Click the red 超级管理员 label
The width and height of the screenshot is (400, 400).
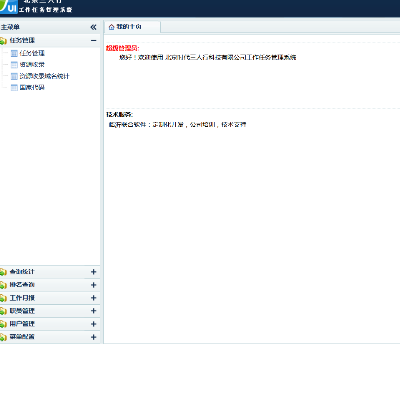tap(123, 48)
